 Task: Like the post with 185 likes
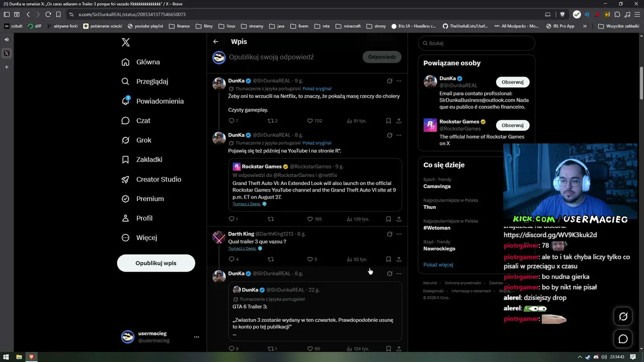[314, 219]
